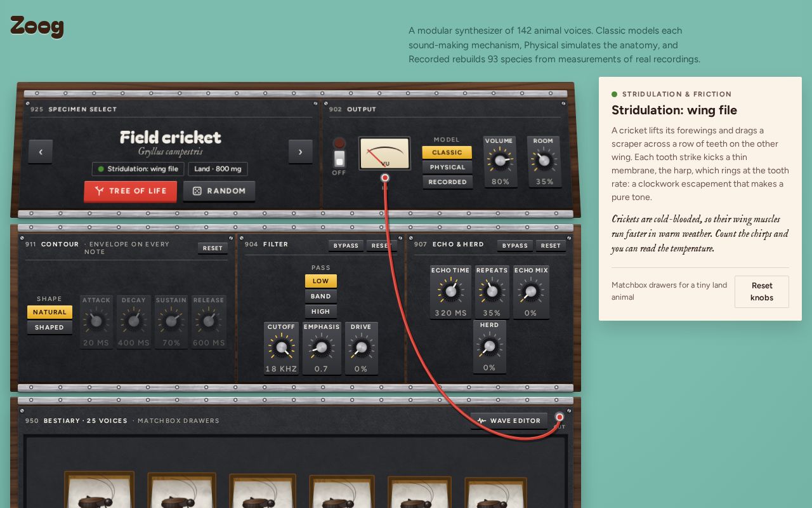Click the Stridulation: wing file tag

click(x=138, y=169)
